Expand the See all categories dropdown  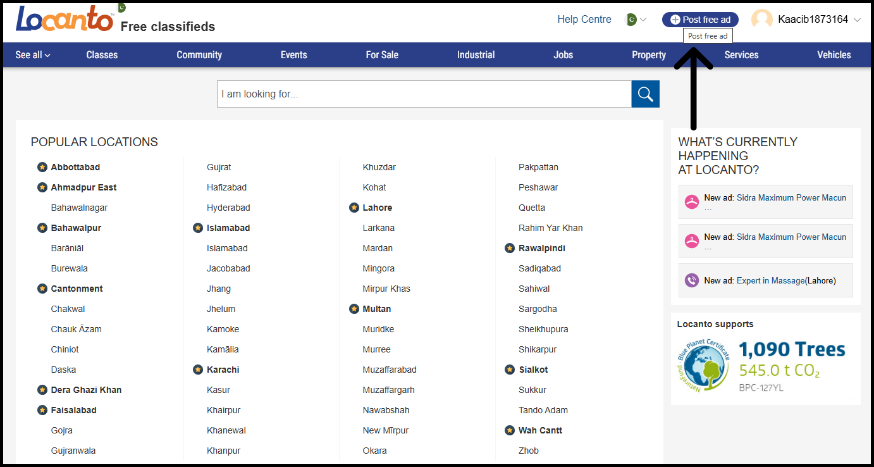coord(33,55)
